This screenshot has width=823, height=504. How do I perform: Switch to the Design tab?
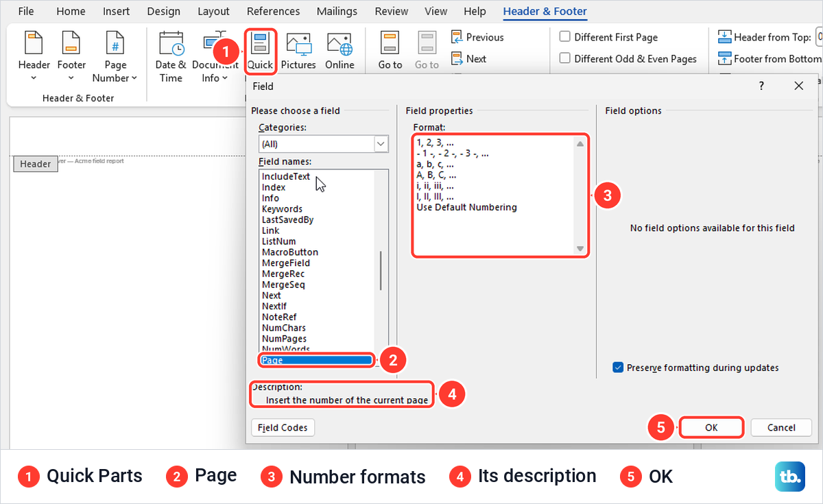(x=163, y=11)
